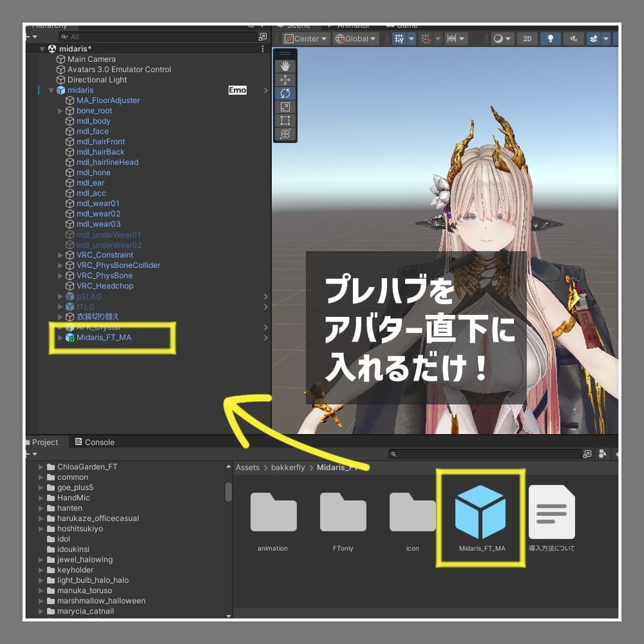Expand the bone_root object
This screenshot has width=644, height=644.
60,111
